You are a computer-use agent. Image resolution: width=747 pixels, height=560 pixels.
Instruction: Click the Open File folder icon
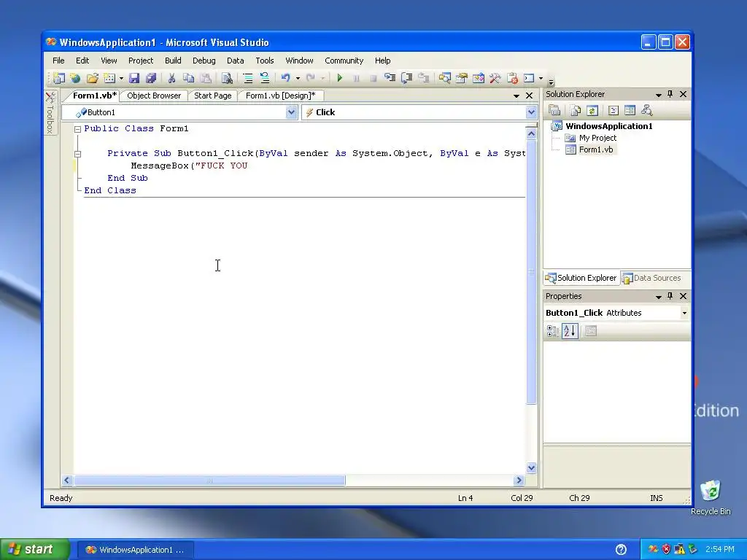point(92,77)
